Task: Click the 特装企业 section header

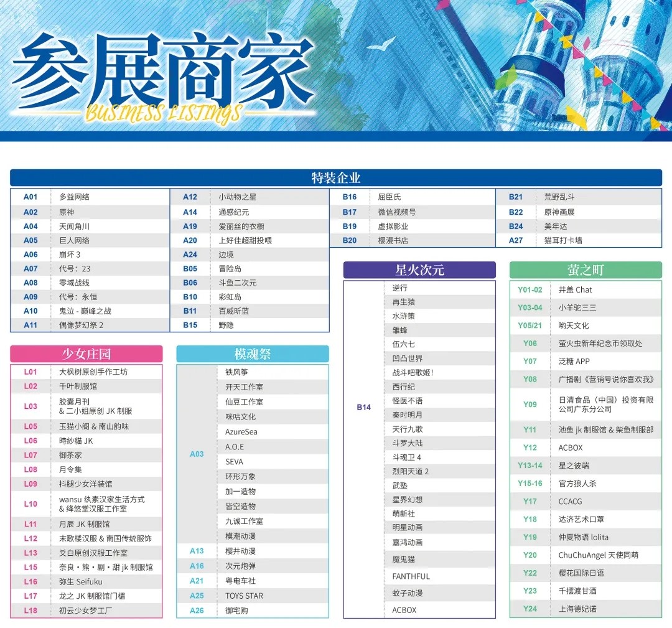Action: pyautogui.click(x=336, y=178)
